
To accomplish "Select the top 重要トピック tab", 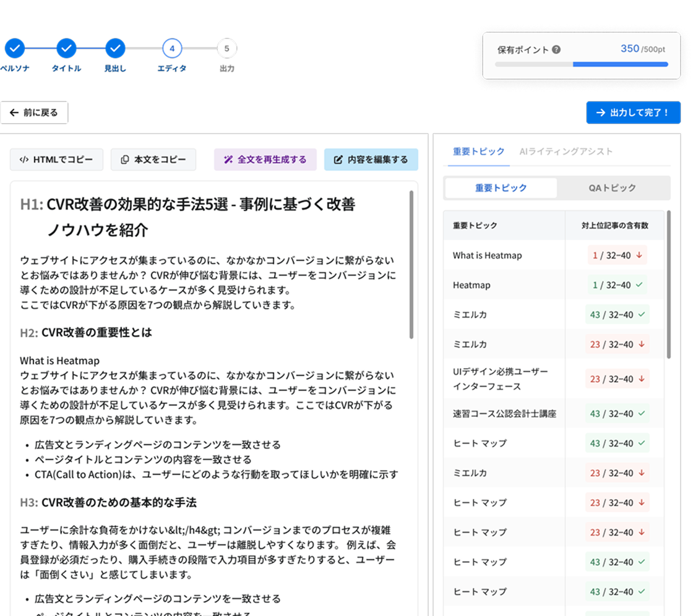I will coord(478,151).
